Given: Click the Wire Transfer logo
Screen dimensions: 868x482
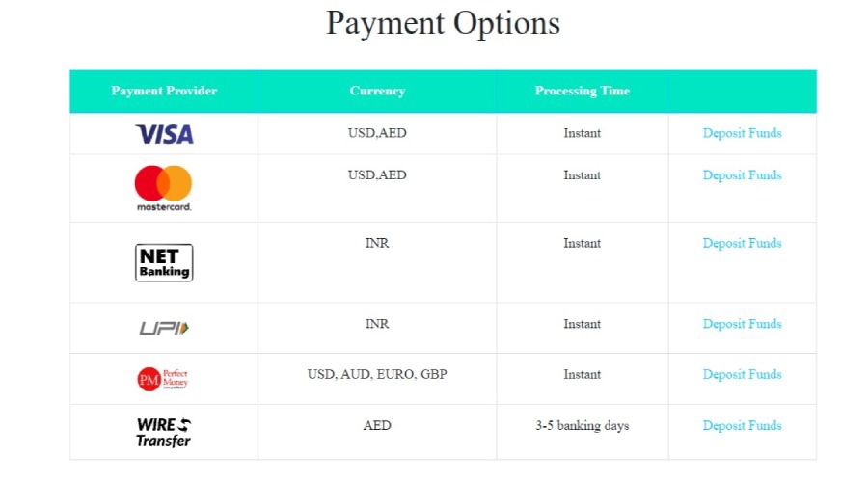Looking at the screenshot, I should point(164,432).
